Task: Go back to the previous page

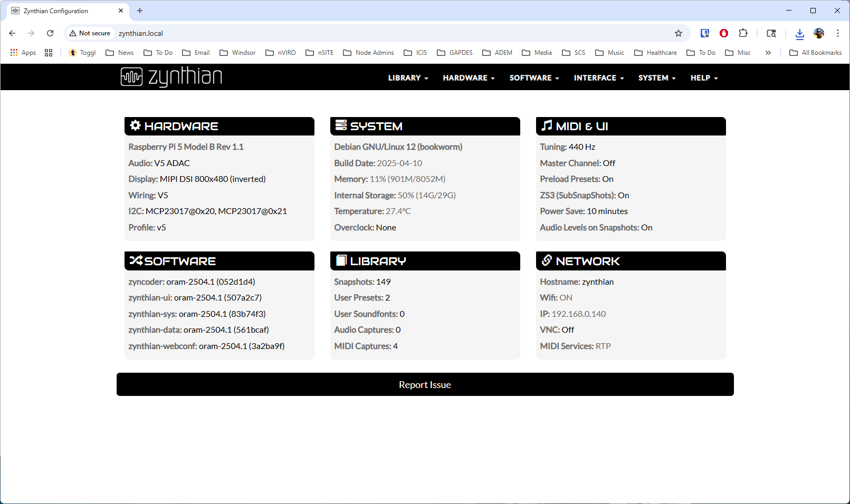Action: (x=12, y=33)
